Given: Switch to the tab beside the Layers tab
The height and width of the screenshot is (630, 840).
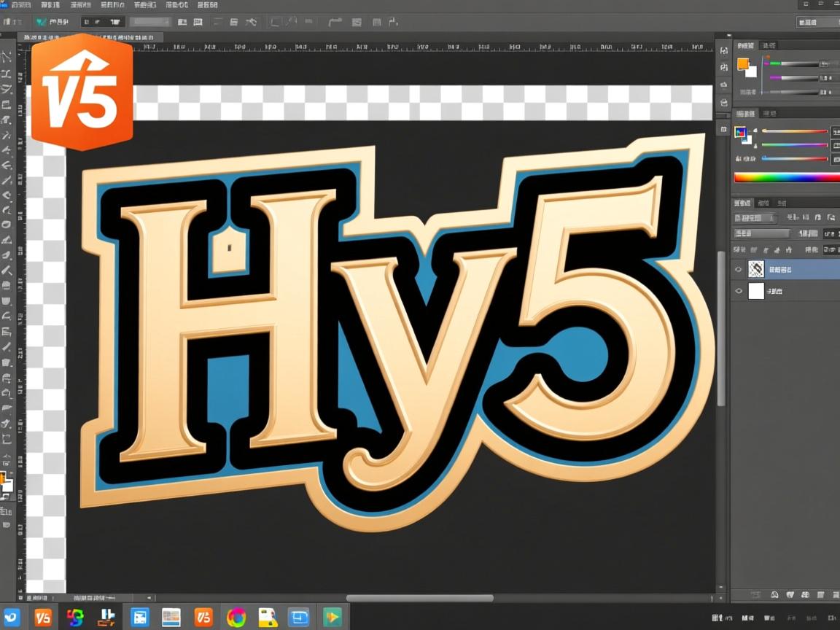Looking at the screenshot, I should [x=763, y=203].
